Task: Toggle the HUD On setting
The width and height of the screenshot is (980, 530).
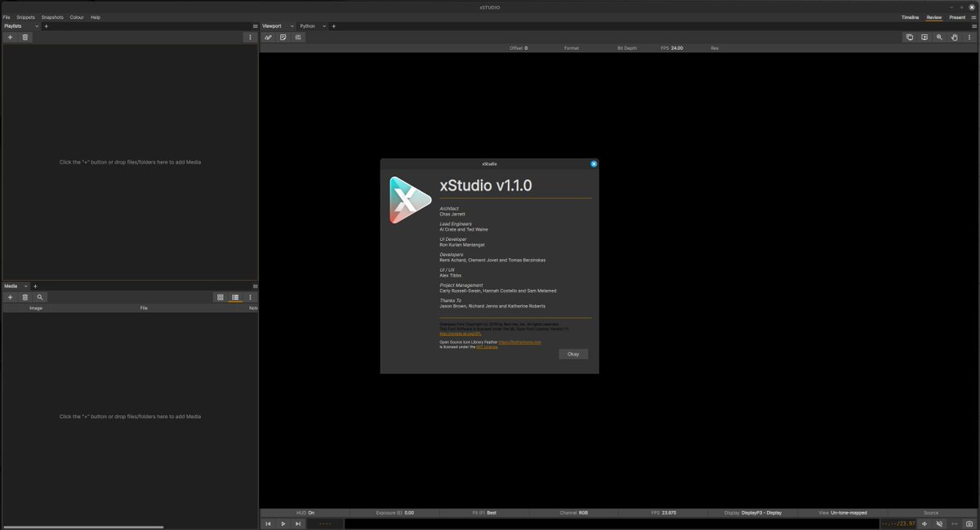Action: 305,513
